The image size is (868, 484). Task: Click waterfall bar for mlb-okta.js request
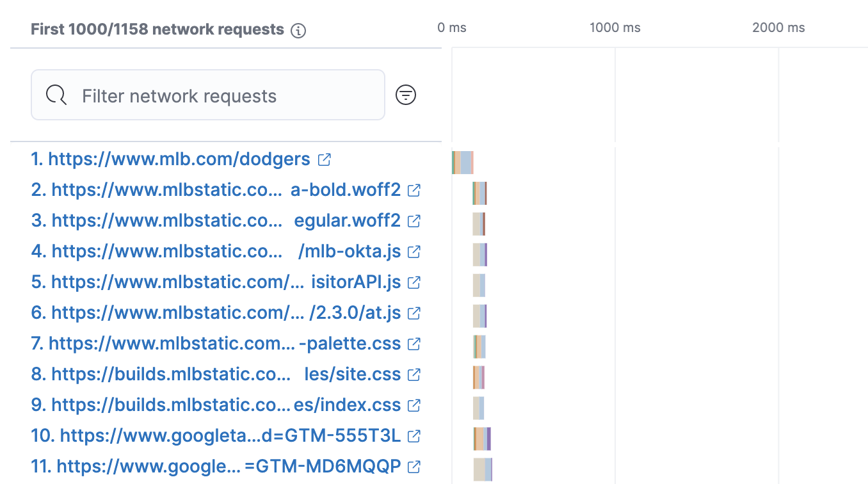click(480, 255)
